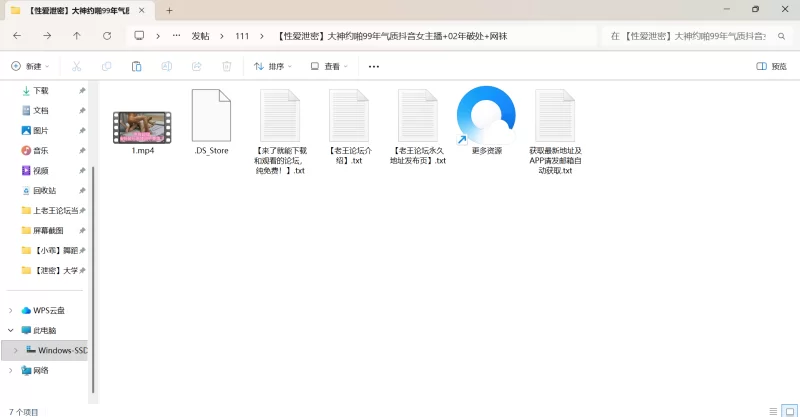Image resolution: width=800 pixels, height=417 pixels.
Task: Cut the selected item via scissors icon
Action: point(77,66)
